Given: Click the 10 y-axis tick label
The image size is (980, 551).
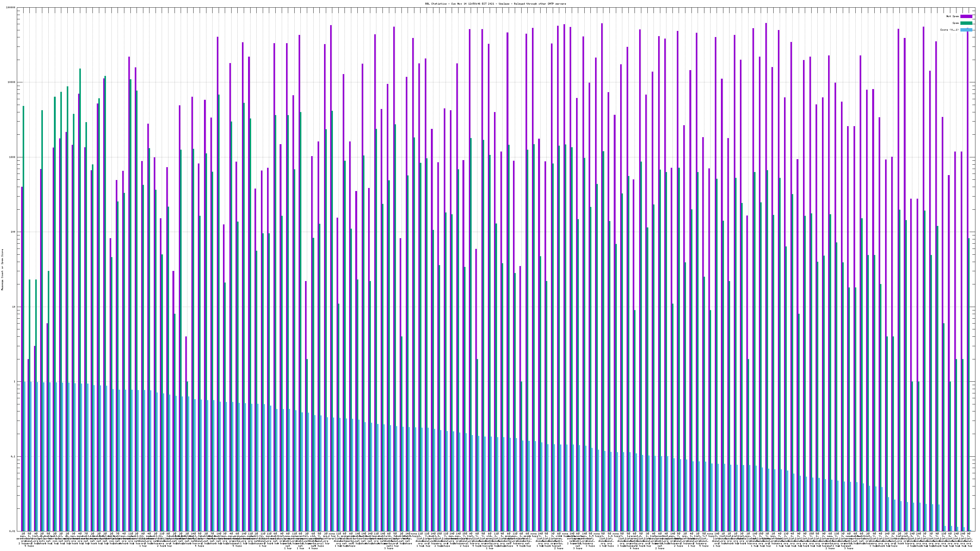Looking at the screenshot, I should coord(14,307).
